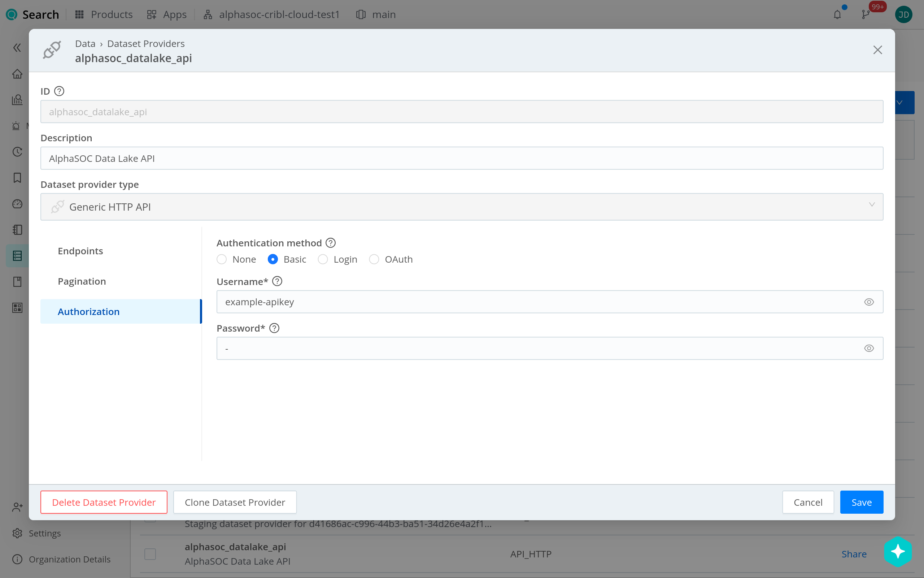Click into the Password field
The image size is (924, 578).
tap(549, 348)
